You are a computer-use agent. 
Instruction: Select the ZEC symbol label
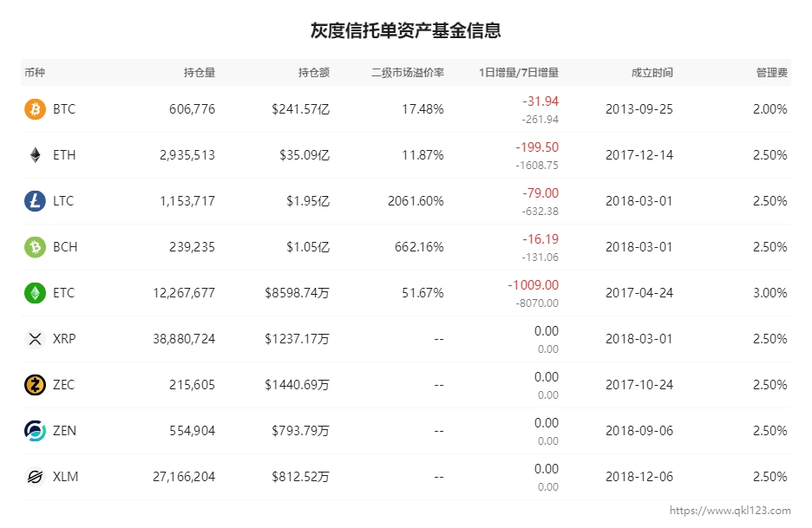coord(63,385)
